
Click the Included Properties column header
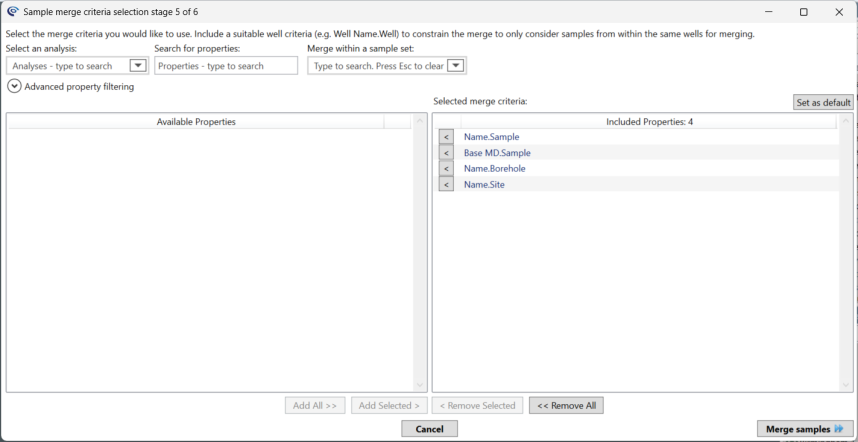649,121
